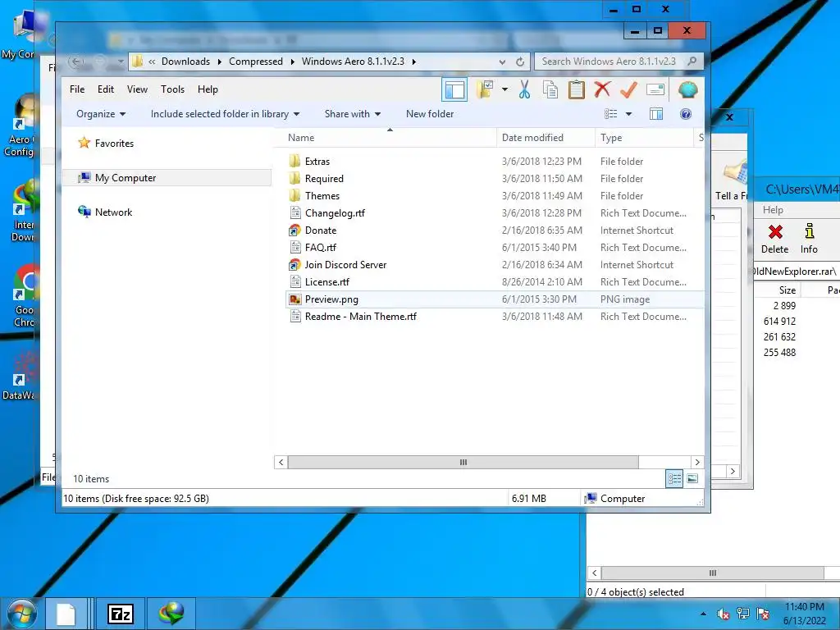Viewport: 840px width, 630px height.
Task: Open Folder Options toolbar icon
Action: (x=485, y=89)
